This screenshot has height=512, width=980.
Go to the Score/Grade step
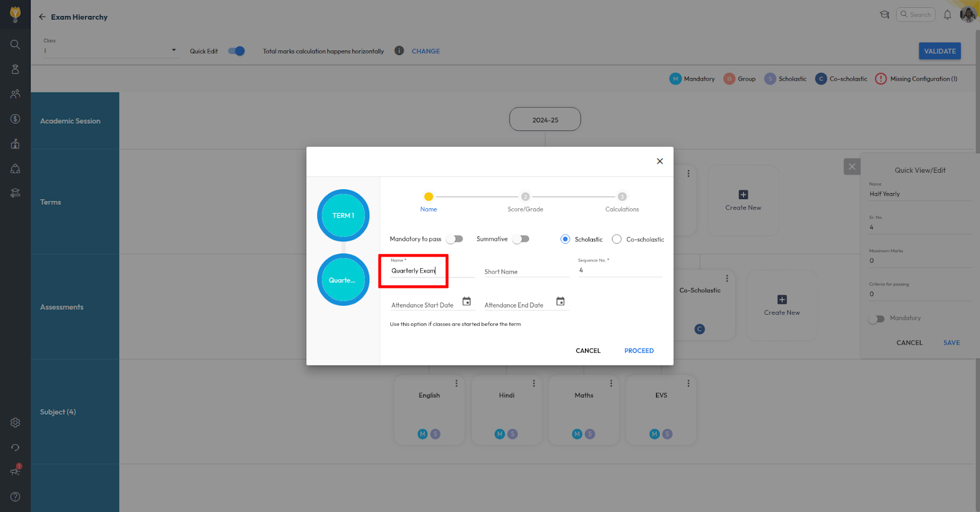pyautogui.click(x=525, y=197)
